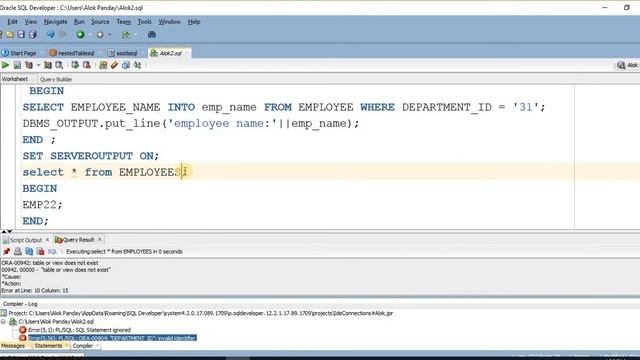Image resolution: width=640 pixels, height=360 pixels.
Task: Open dropdown arrow next to Forward icon
Action: click(109, 35)
